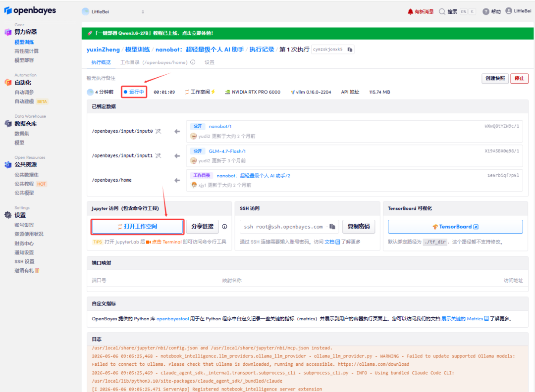Open the GLM-4.7-Flash/1 model link
Screen dimensions: 535x392
227,151
